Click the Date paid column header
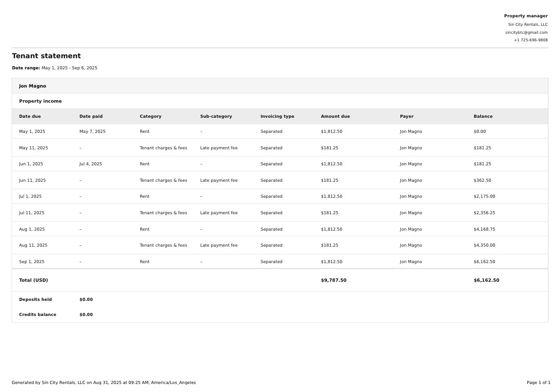 point(91,116)
